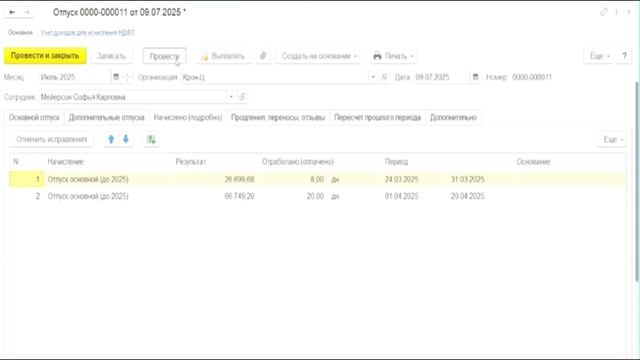Screen dimensions: 640x360
Task: Click the Начисление column header
Action: 65,162
